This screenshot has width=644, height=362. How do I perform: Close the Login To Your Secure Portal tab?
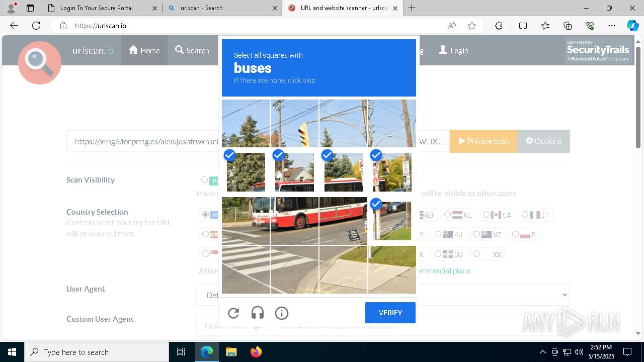[154, 8]
